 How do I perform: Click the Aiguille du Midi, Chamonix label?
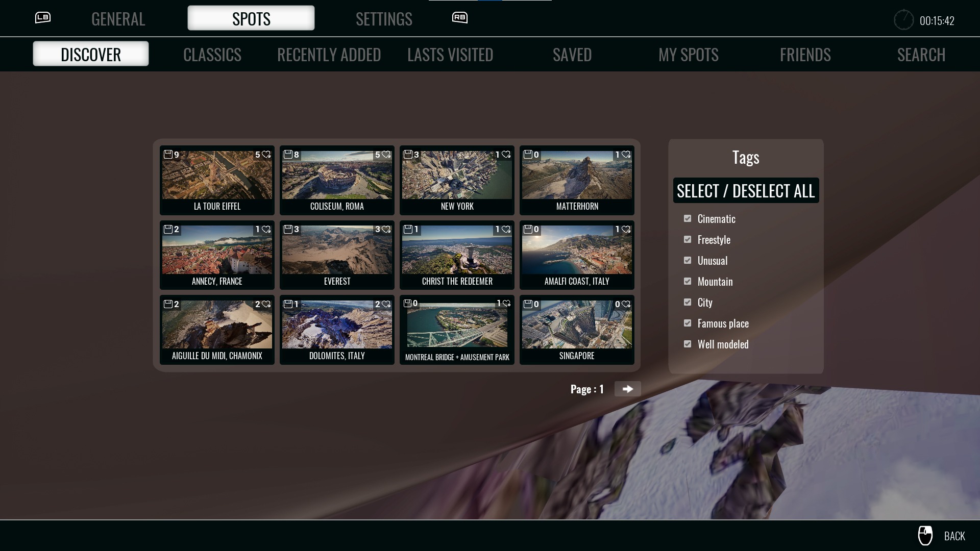(217, 356)
